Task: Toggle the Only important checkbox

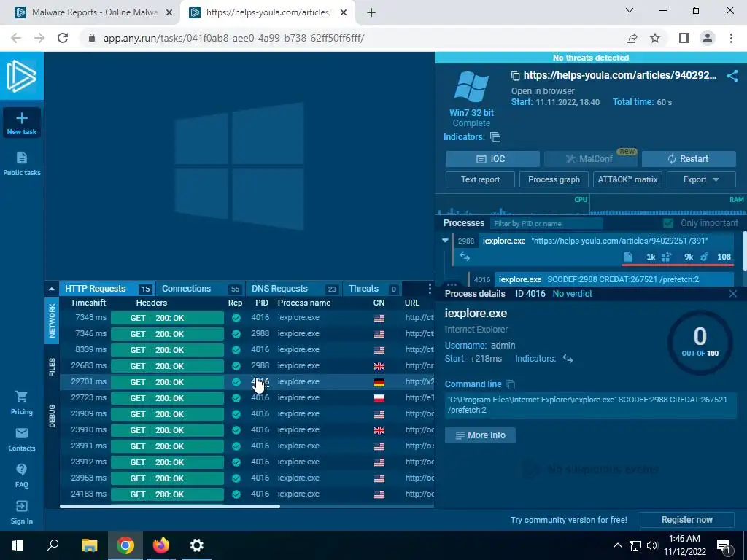Action: click(668, 223)
